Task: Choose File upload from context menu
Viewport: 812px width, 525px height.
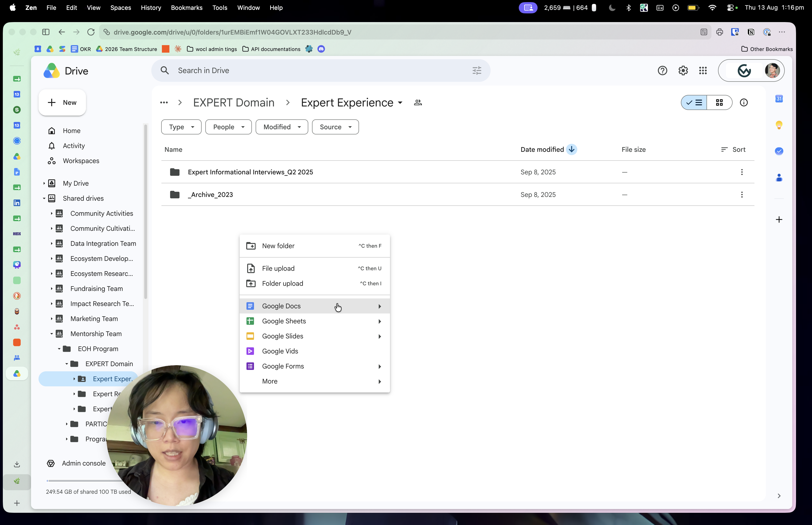Action: coord(315,269)
